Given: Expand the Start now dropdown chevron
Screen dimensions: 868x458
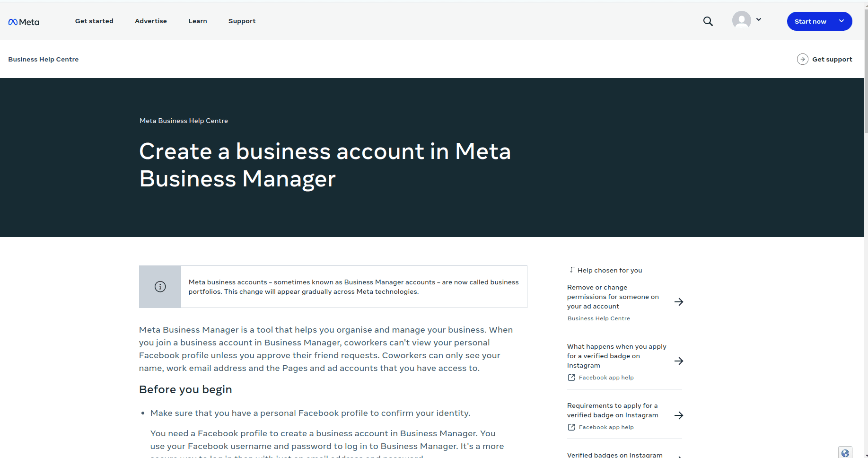Looking at the screenshot, I should [842, 21].
